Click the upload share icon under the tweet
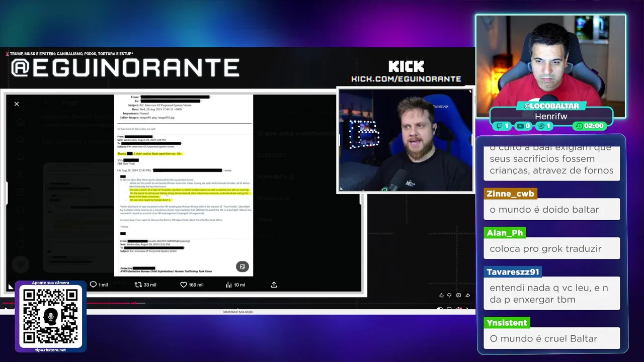 tap(274, 285)
